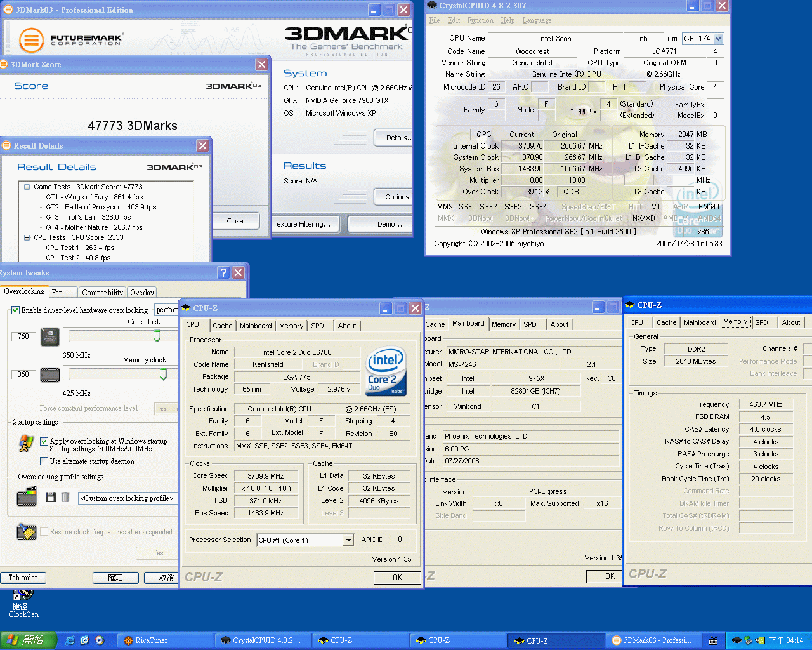The height and width of the screenshot is (650, 812).
Task: Click the yellow NVIDIA tray icon
Action: point(760,640)
